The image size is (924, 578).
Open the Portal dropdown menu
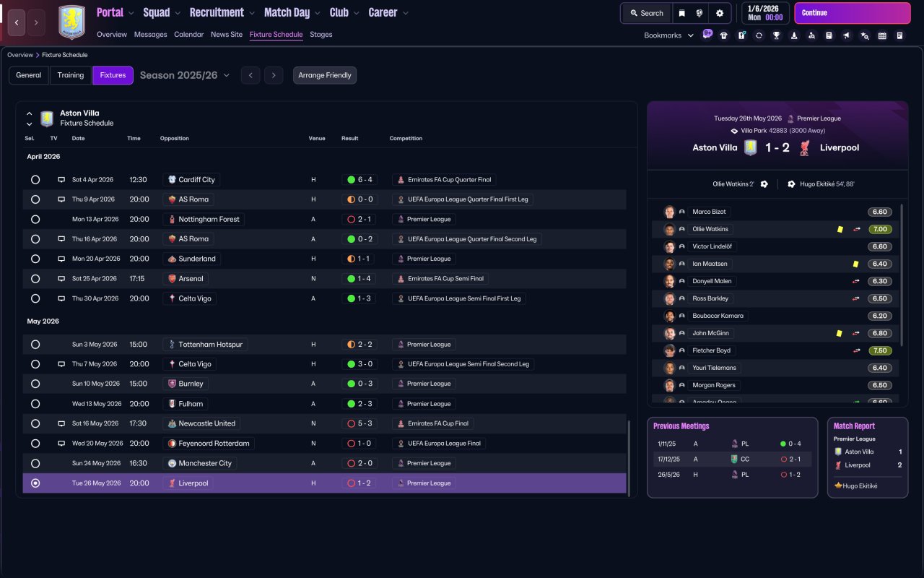tap(115, 12)
